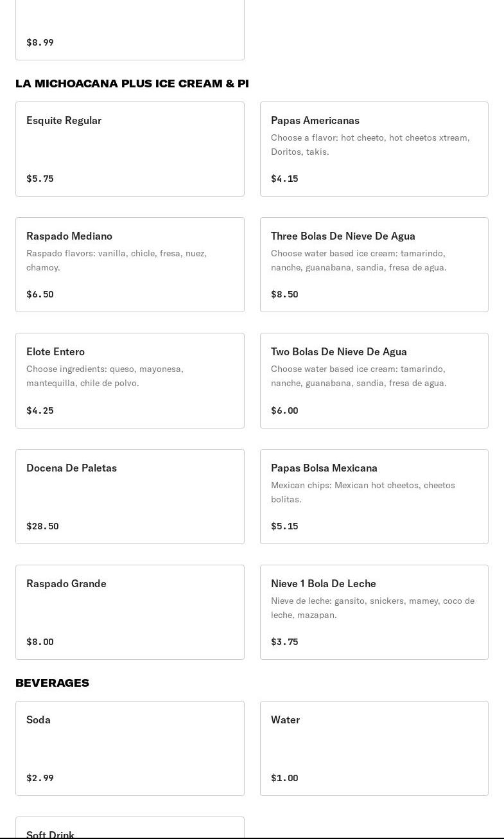The height and width of the screenshot is (839, 504).
Task: Choose the Raspado Mediano menu item
Action: [130, 265]
